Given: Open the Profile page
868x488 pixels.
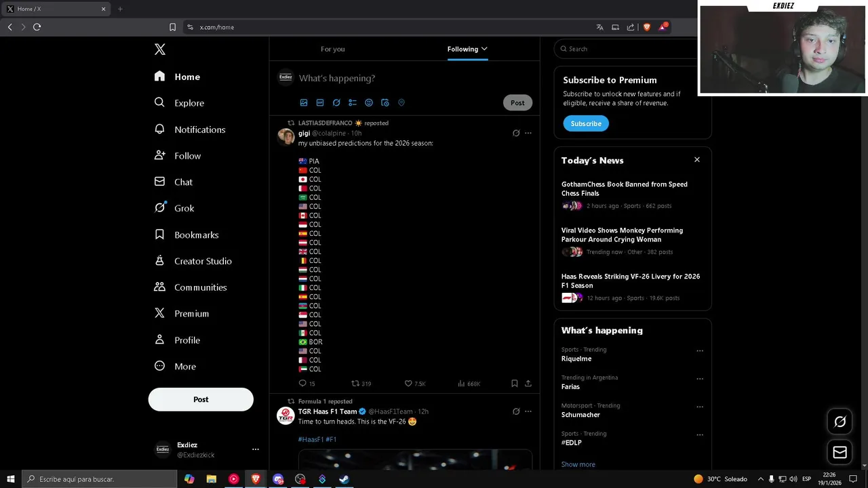Looking at the screenshot, I should click(177, 340).
